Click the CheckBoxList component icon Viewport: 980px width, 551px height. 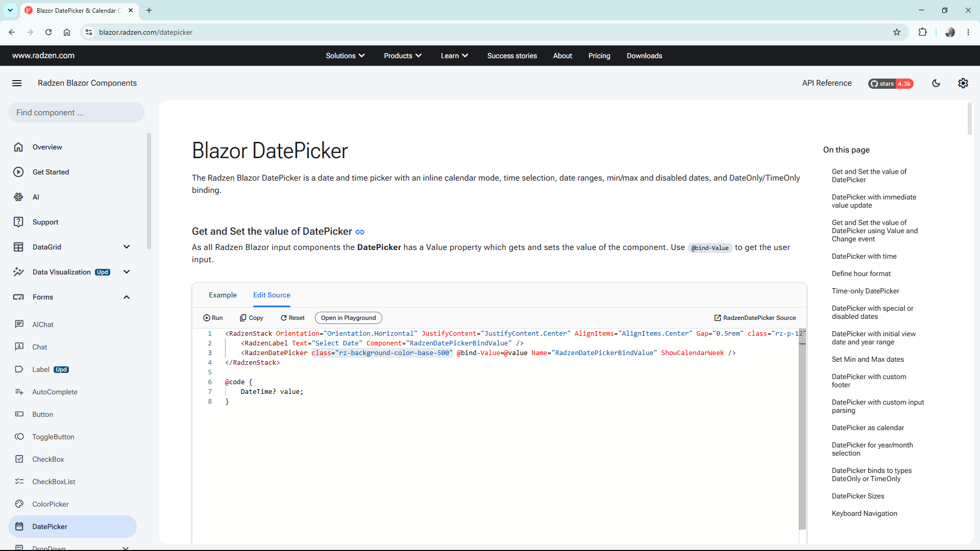[x=19, y=482]
